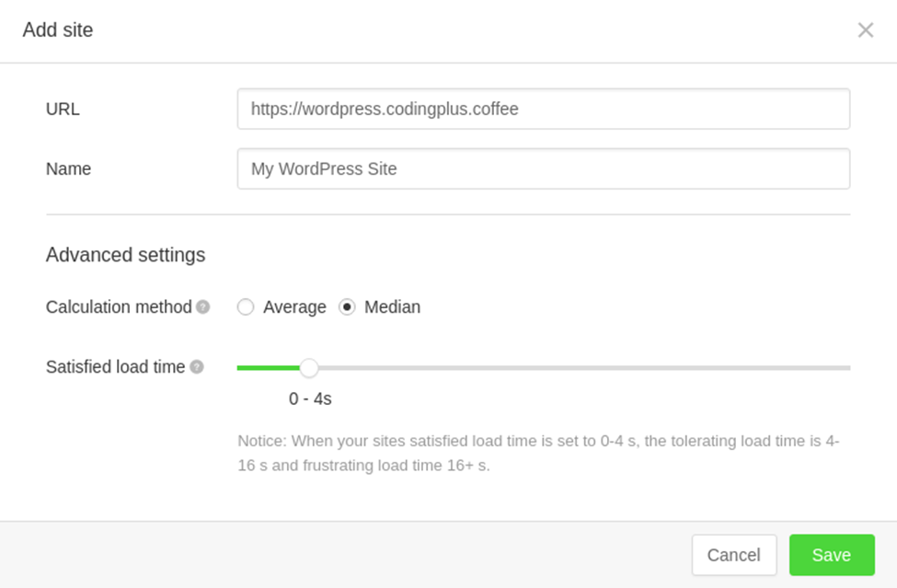This screenshot has width=897, height=588.
Task: Save the new site
Action: coord(832,555)
